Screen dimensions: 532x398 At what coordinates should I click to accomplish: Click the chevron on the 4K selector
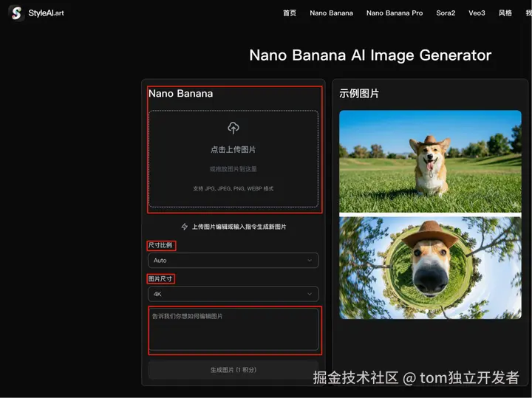click(x=310, y=294)
